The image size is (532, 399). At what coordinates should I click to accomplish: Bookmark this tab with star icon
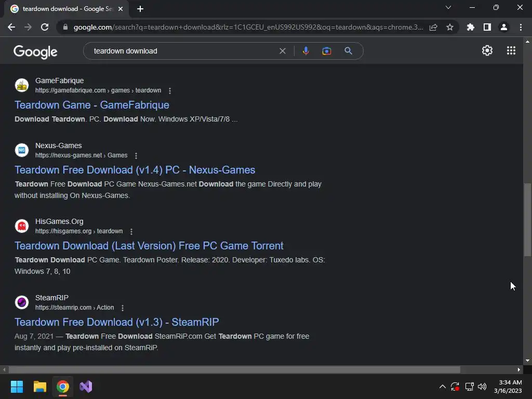450,27
